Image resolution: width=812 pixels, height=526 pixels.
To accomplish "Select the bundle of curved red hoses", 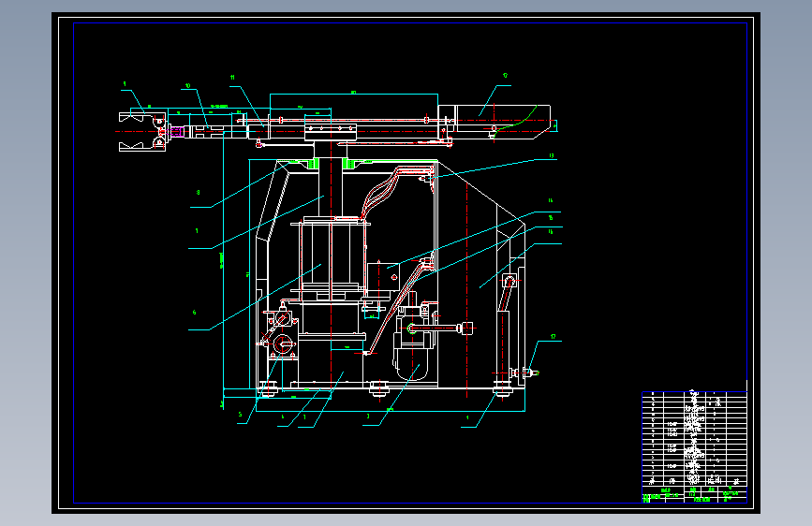I will tap(396, 191).
